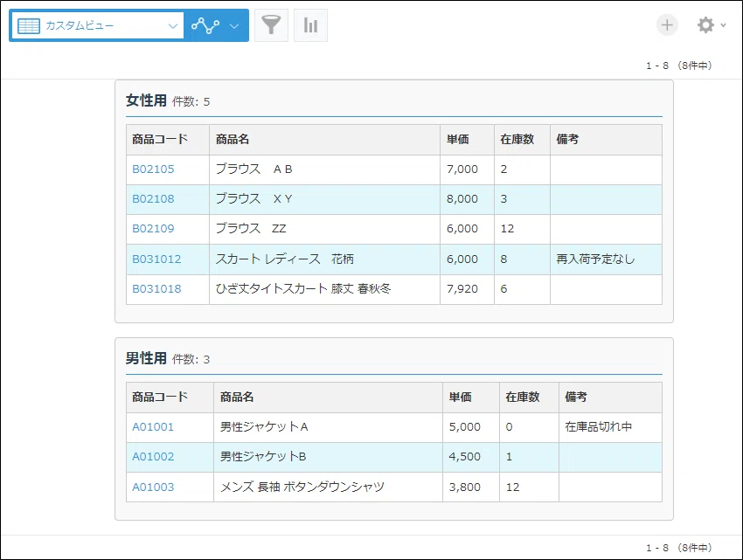This screenshot has height=560, width=743.
Task: Click the top record count 1 - 8
Action: coord(657,66)
